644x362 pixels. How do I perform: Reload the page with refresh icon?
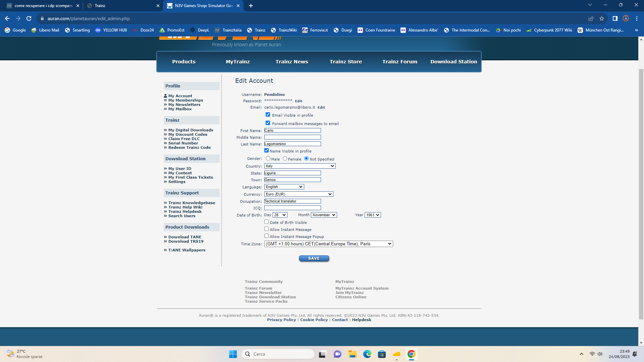pos(29,18)
